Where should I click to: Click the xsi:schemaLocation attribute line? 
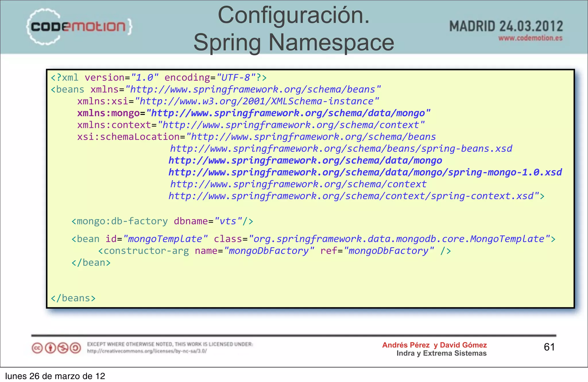coord(256,137)
